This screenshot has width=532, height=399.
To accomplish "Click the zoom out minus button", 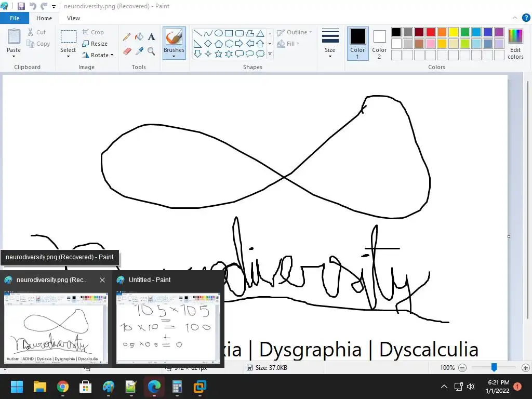I will coord(462,368).
